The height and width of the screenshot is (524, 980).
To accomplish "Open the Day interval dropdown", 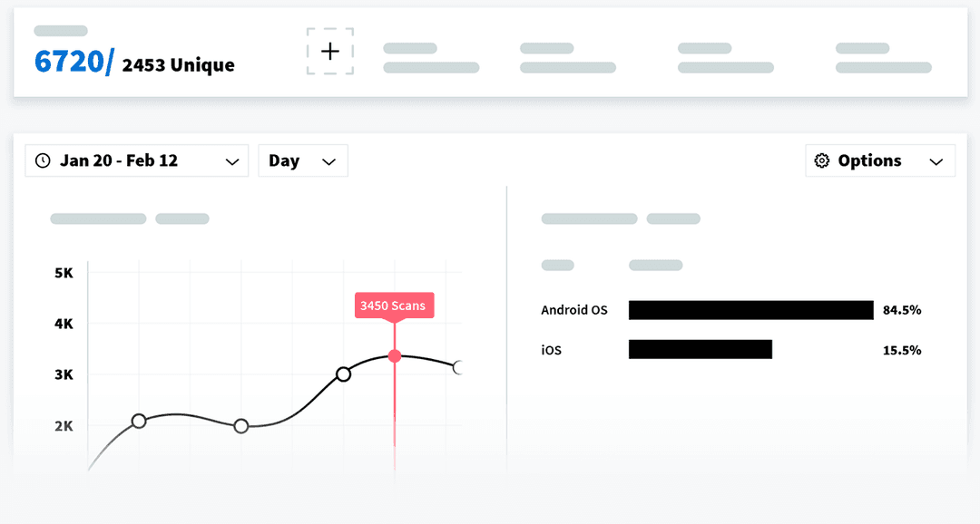I will pyautogui.click(x=302, y=160).
